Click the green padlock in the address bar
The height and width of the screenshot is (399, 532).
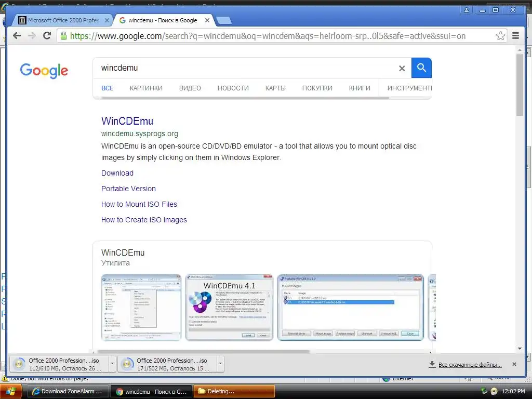coord(63,36)
